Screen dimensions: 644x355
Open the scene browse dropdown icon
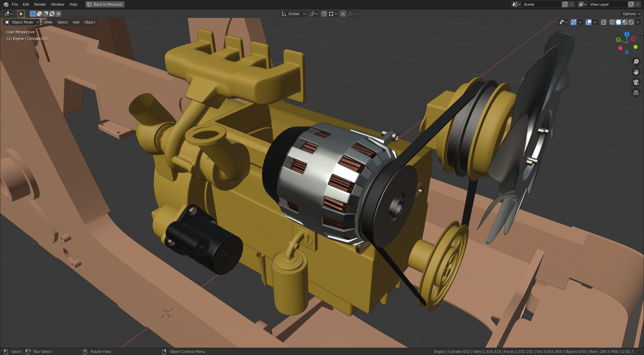[516, 4]
